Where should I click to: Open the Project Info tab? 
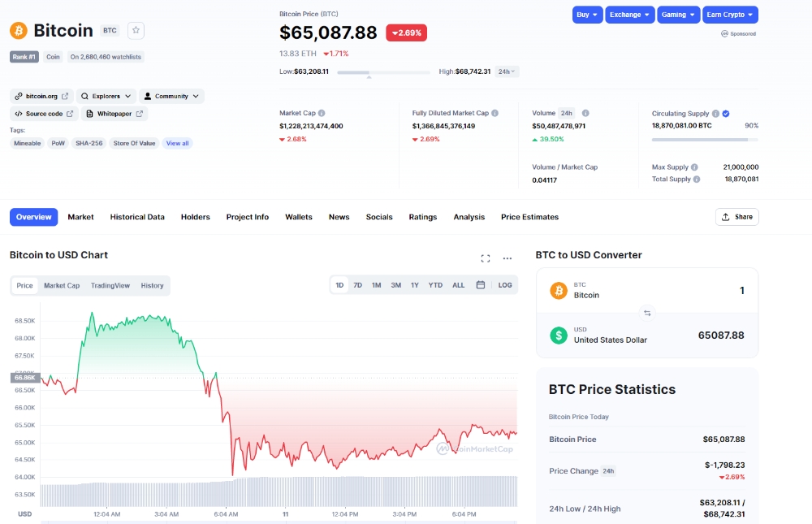pyautogui.click(x=248, y=217)
